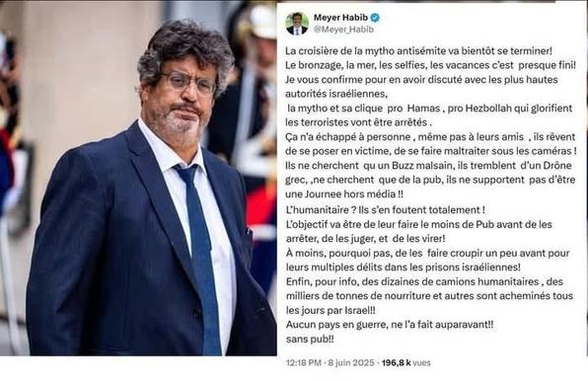This screenshot has width=588, height=381.
Task: Click the display name Meyer Habib
Action: [340, 18]
